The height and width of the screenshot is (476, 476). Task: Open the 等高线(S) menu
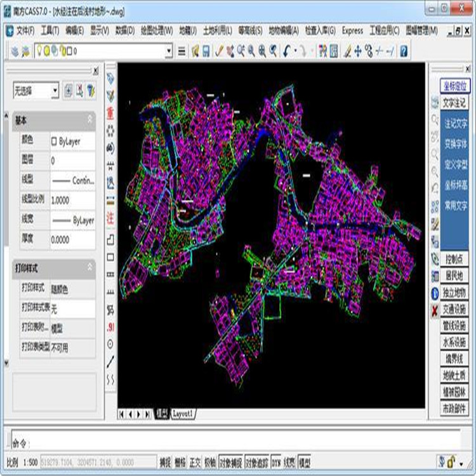pyautogui.click(x=250, y=30)
